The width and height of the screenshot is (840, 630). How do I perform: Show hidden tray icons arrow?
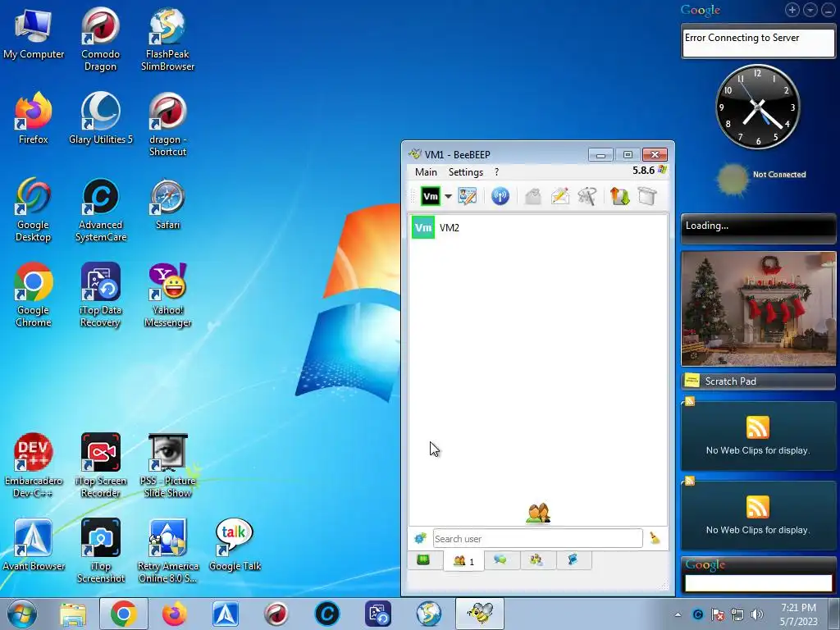coord(678,614)
